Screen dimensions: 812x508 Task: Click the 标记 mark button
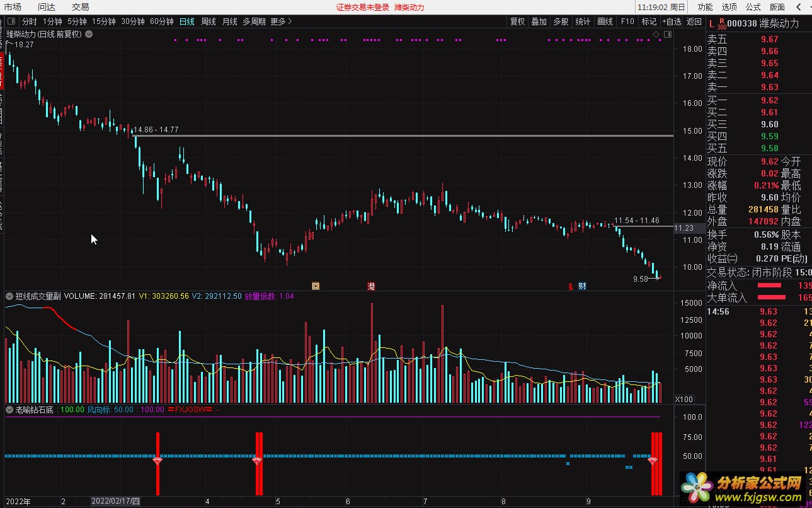[649, 21]
